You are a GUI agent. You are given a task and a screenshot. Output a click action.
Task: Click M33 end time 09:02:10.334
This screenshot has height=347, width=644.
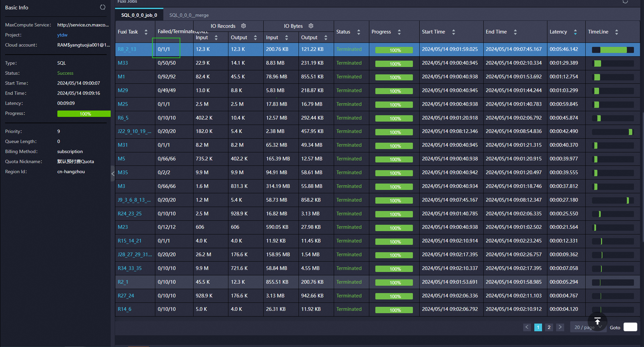[x=514, y=63]
